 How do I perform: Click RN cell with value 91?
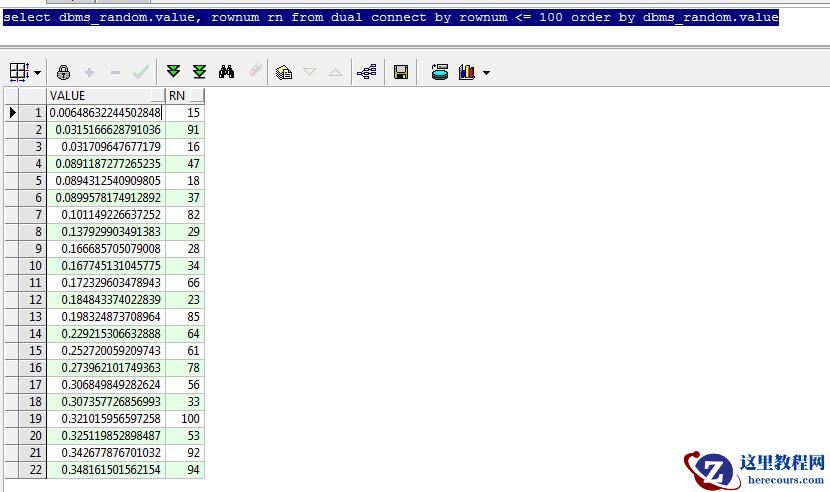click(185, 130)
